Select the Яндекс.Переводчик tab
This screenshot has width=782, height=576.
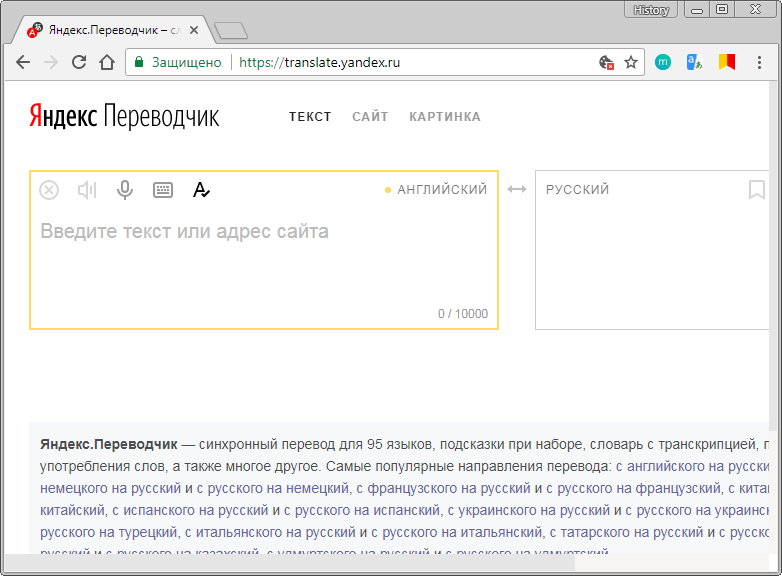pyautogui.click(x=114, y=30)
